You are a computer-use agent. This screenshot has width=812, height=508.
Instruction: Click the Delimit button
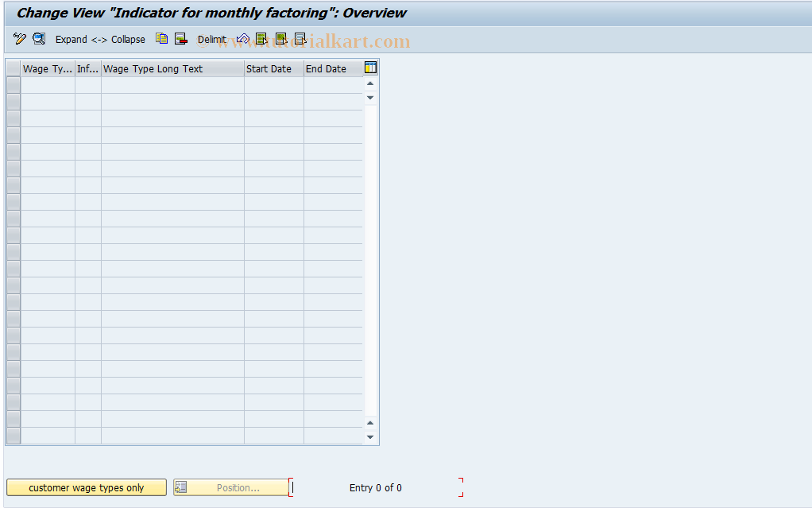(x=212, y=40)
